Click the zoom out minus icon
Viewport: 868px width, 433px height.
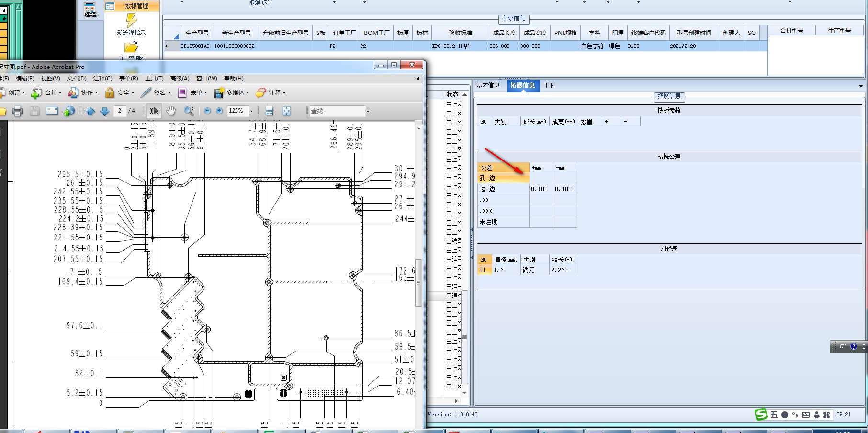207,111
